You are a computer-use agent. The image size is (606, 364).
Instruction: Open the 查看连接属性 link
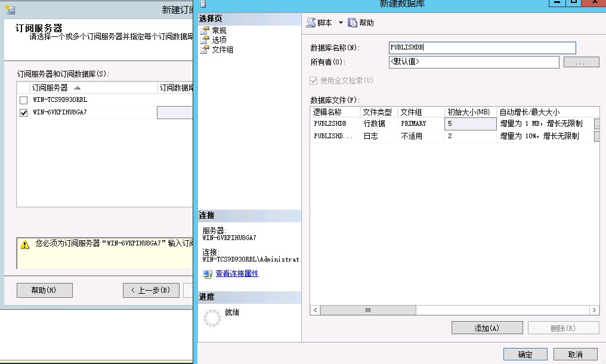click(x=237, y=274)
